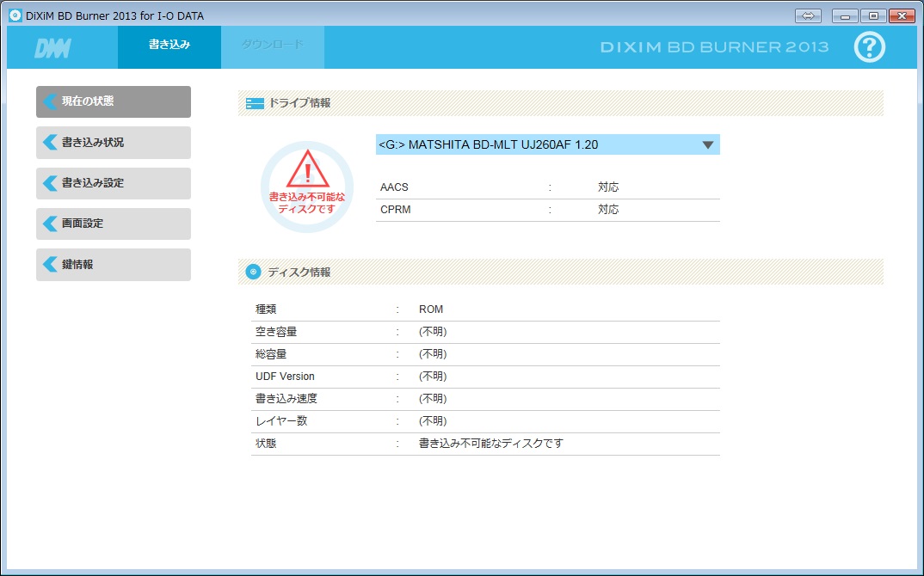Click the app icon in the title bar
Image resolution: width=924 pixels, height=576 pixels.
[x=15, y=15]
